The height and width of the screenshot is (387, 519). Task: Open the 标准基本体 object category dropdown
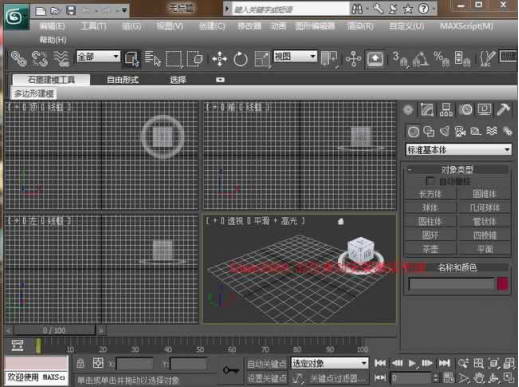(458, 150)
